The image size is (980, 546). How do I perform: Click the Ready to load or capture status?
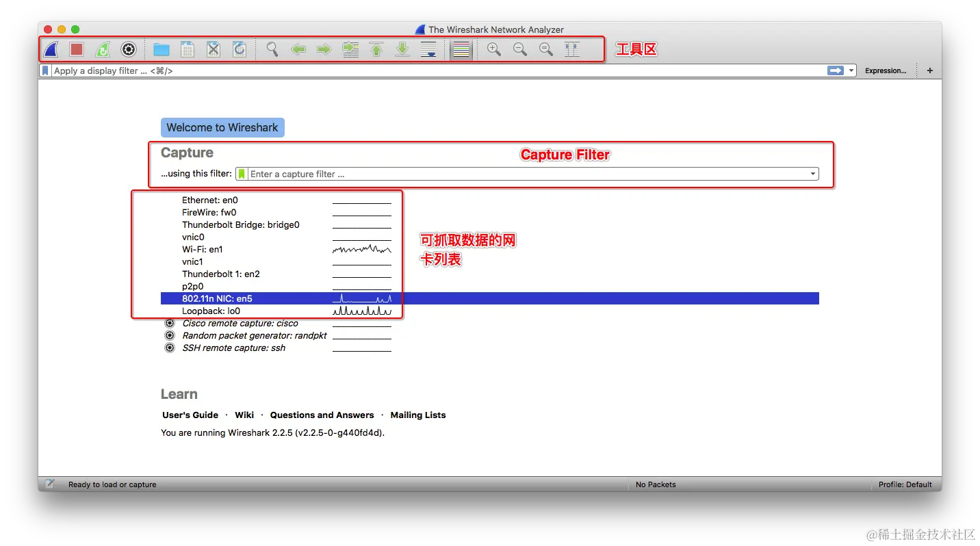tap(112, 484)
